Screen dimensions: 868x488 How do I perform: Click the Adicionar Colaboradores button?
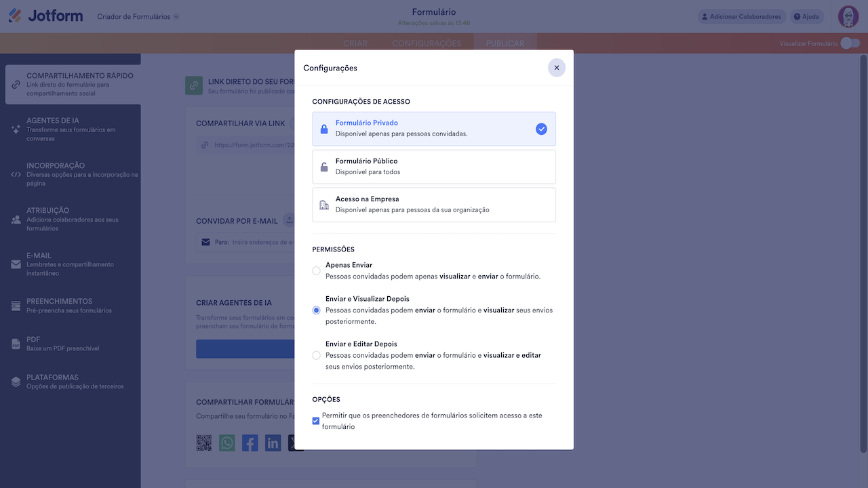tap(742, 16)
